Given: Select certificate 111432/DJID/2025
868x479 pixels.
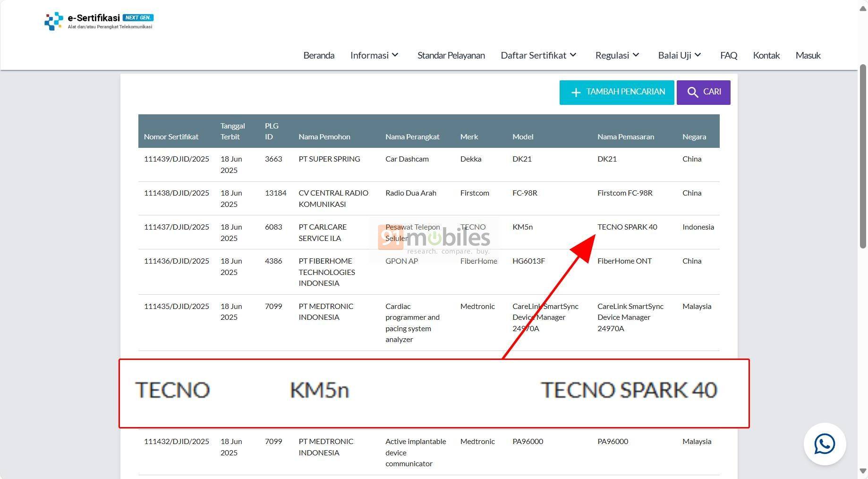Looking at the screenshot, I should pyautogui.click(x=177, y=442).
